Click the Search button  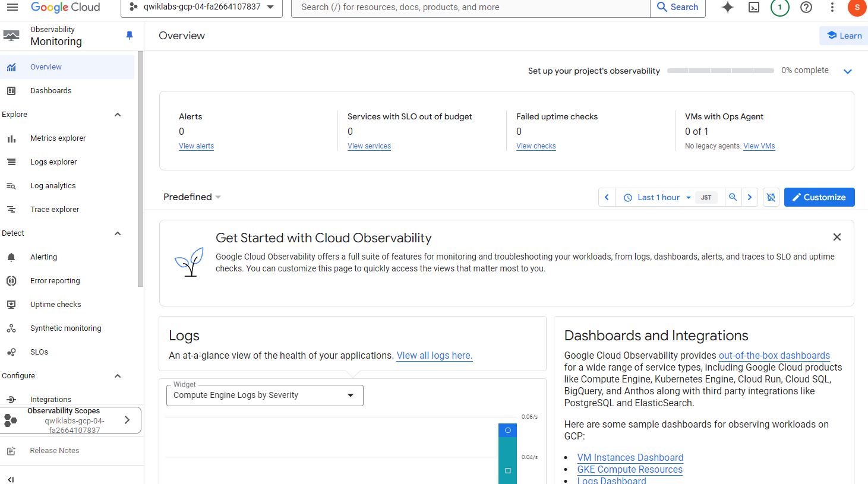tap(678, 7)
